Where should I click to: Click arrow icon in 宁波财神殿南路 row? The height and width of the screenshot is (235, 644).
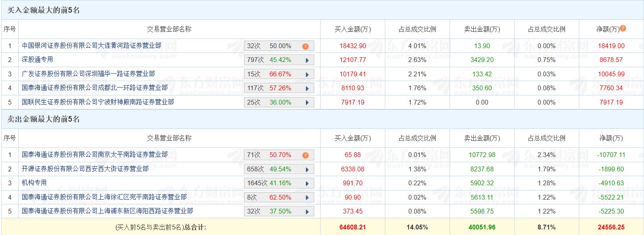[307, 103]
